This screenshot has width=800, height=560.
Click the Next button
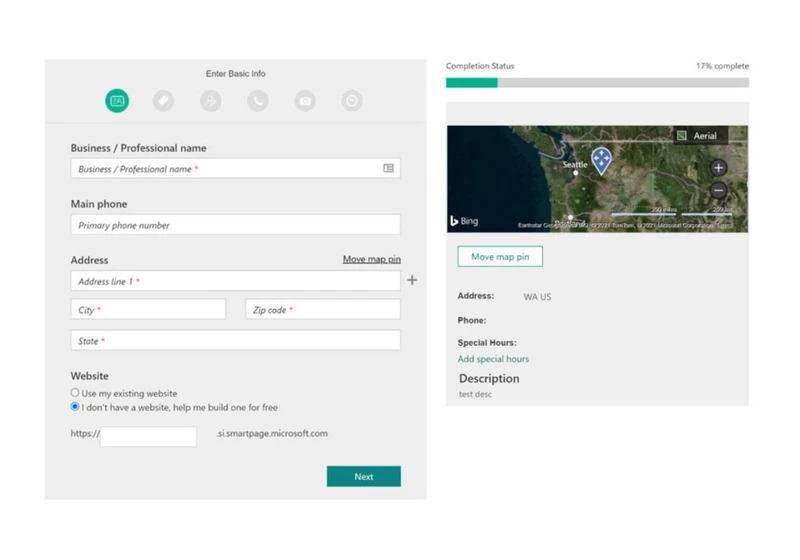coord(364,476)
